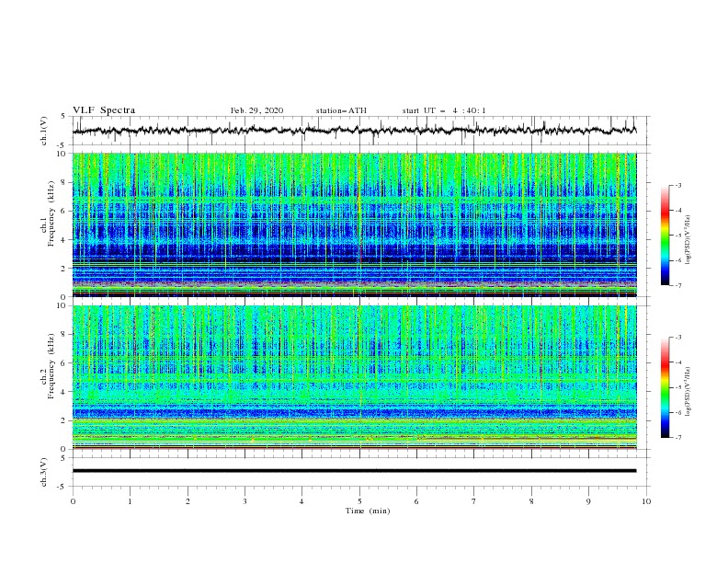Click the ch.1 PSD color bar
This screenshot has width=728, height=563.
(x=665, y=235)
